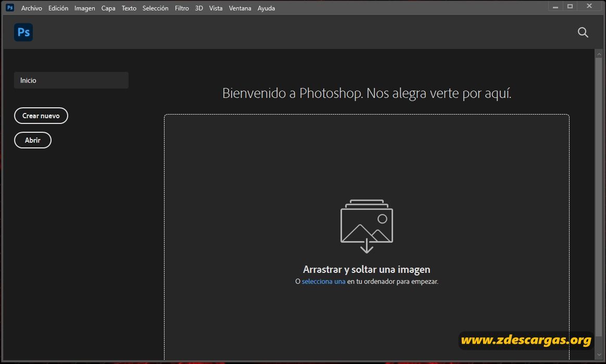The width and height of the screenshot is (606, 364).
Task: Select the Inicio tab in sidebar
Action: pyautogui.click(x=71, y=80)
